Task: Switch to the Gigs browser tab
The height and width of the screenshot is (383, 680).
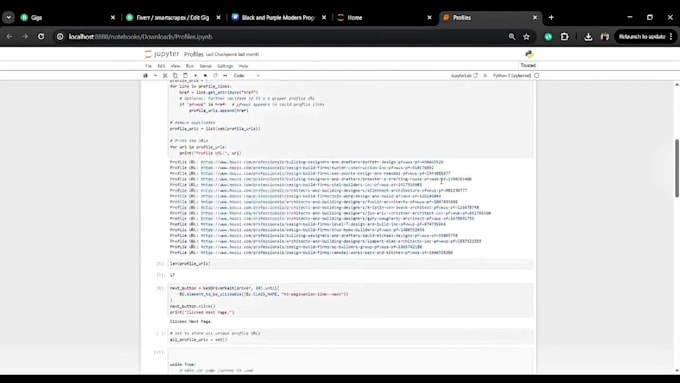Action: pyautogui.click(x=68, y=17)
